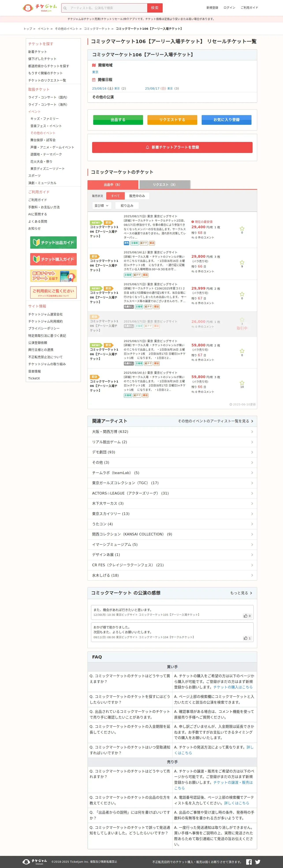Click ログイン in the top navigation
This screenshot has height=868, width=283.
pos(229,8)
